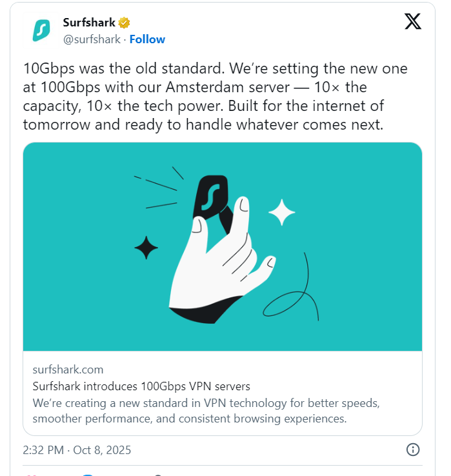Follow the Surfshark account

point(147,39)
